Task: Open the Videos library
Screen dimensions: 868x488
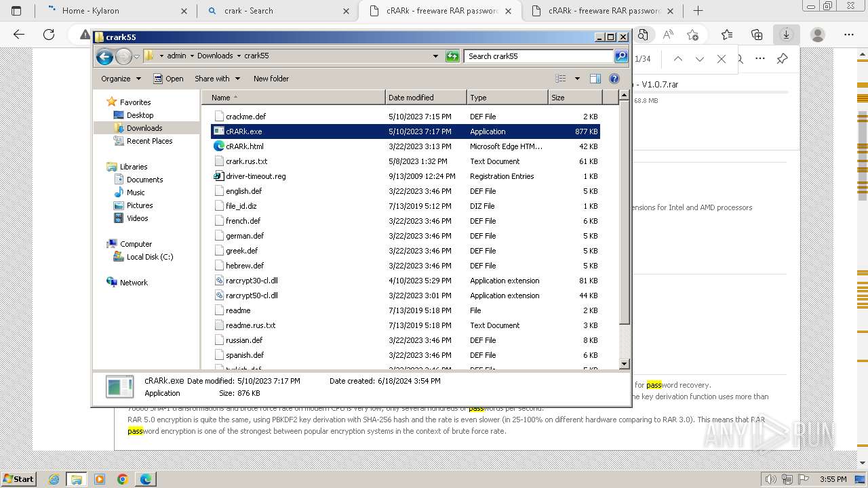Action: tap(137, 218)
